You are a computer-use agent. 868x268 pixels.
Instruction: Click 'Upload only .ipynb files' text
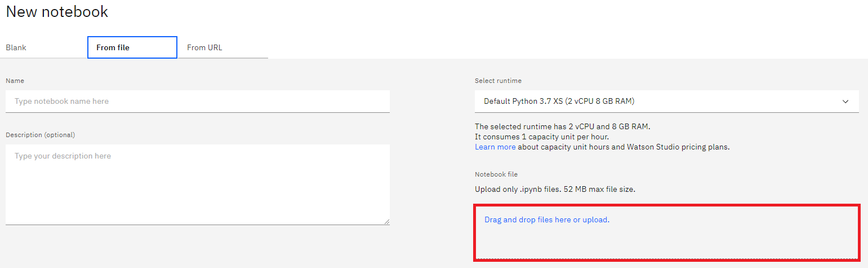pyautogui.click(x=555, y=190)
